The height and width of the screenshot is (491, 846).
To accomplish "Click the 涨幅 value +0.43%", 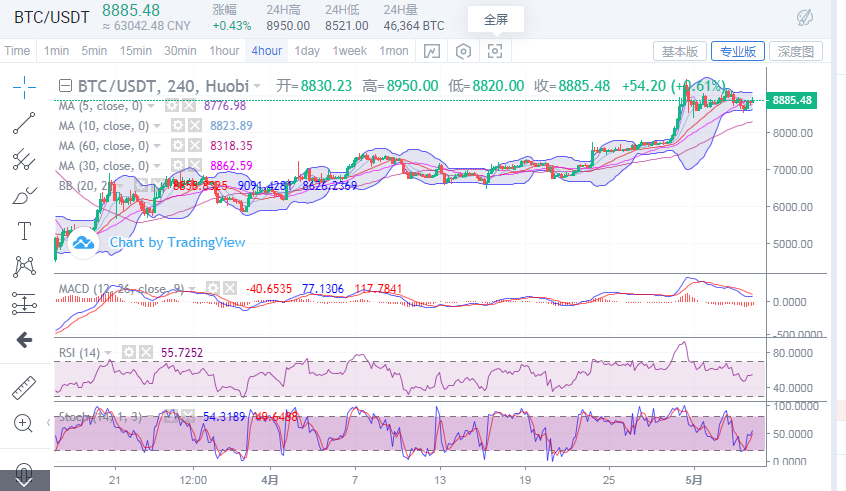I will coord(231,26).
